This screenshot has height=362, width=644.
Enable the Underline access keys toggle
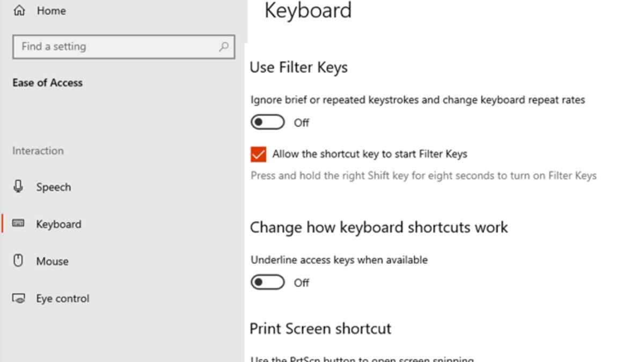point(268,283)
